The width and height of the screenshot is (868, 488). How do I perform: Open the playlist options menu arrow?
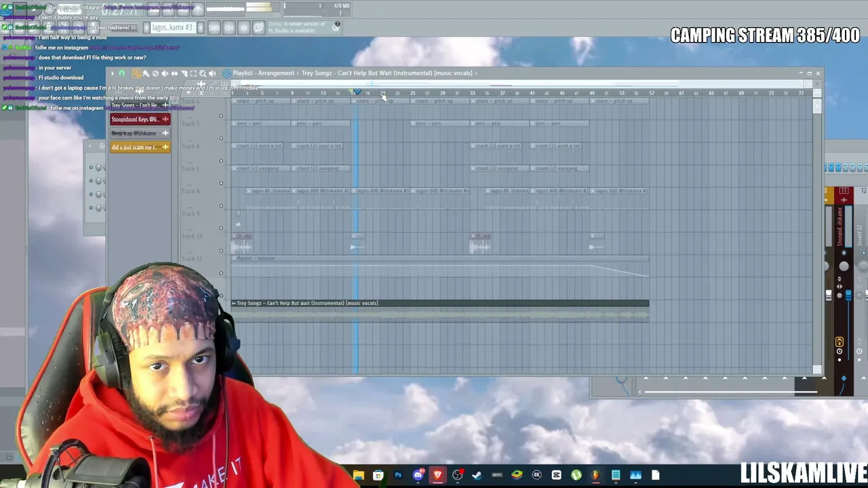point(113,73)
